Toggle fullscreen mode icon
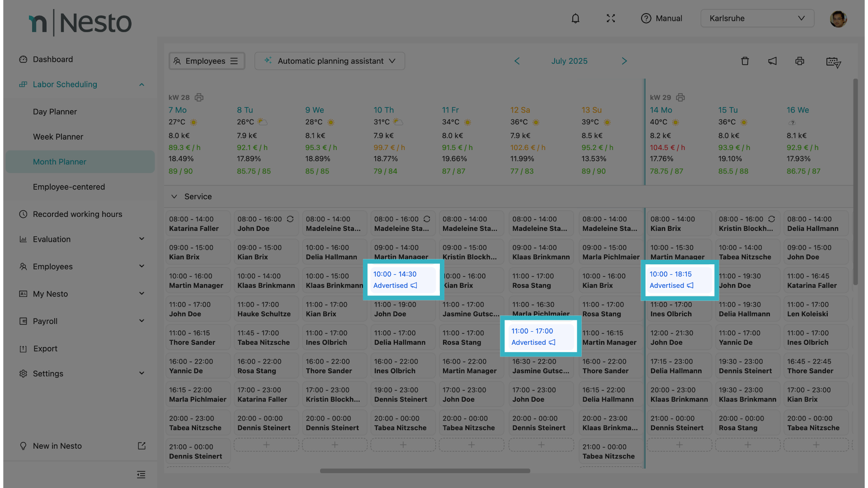The height and width of the screenshot is (488, 868). coord(611,19)
